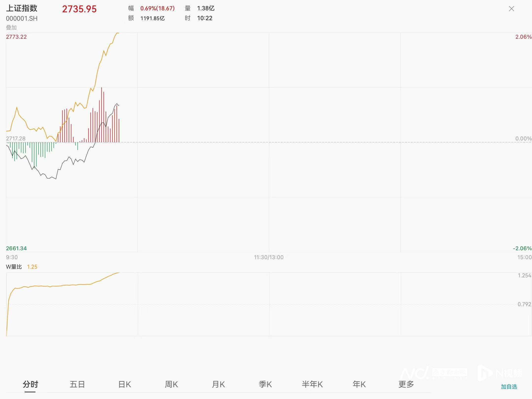The image size is (532, 399).
Task: Click the stock code 000001.SH
Action: (x=22, y=18)
